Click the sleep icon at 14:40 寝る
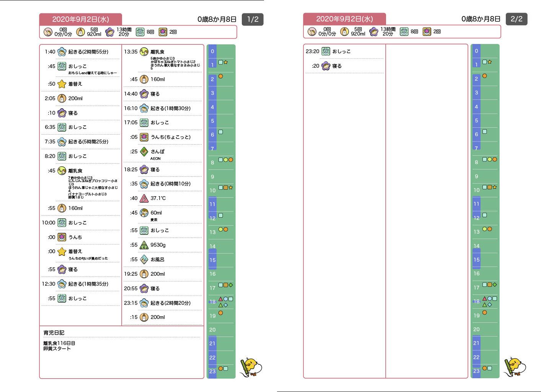This screenshot has height=392, width=541. [144, 94]
